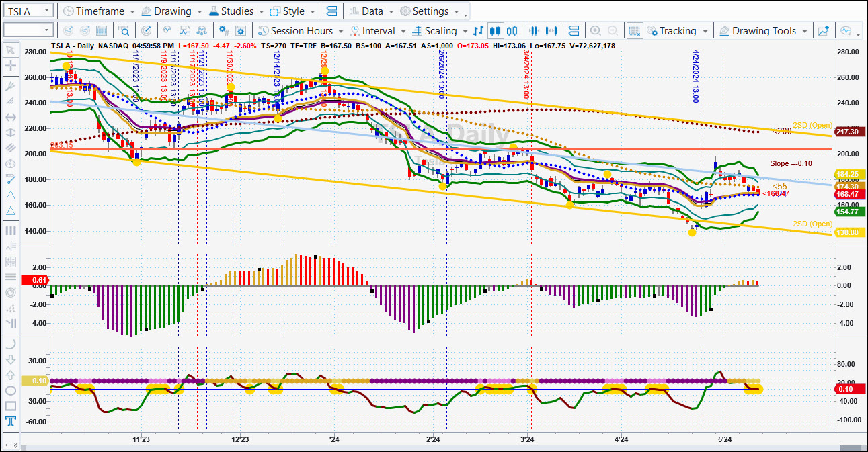Select the parallel lines channel tool
Viewport: 868px width, 452px height.
coord(10,148)
